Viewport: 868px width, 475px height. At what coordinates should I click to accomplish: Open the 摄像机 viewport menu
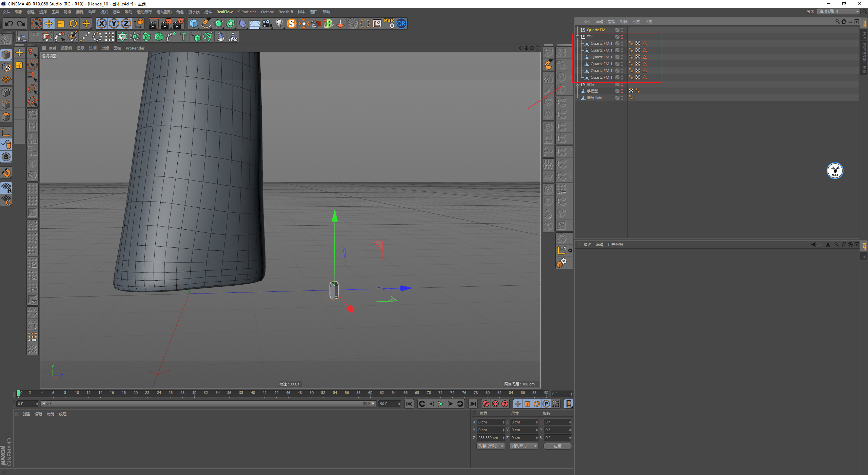[x=66, y=48]
